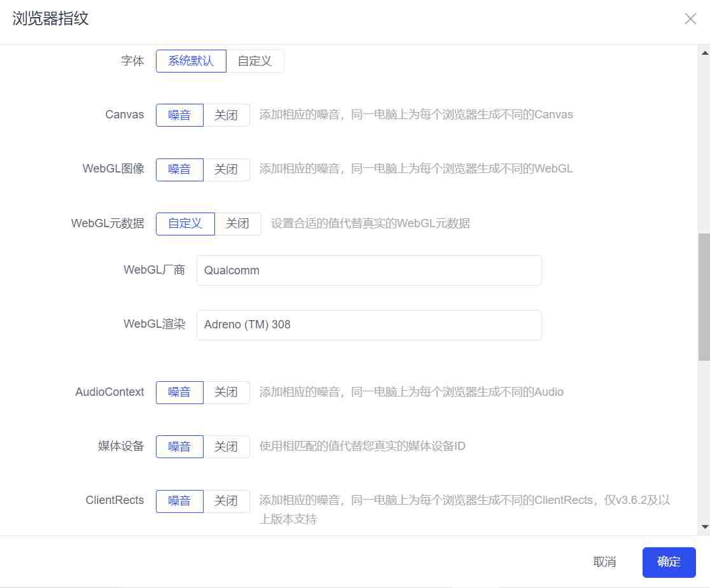The width and height of the screenshot is (710, 588).
Task: Click the scrollbar up arrow
Action: [x=704, y=53]
